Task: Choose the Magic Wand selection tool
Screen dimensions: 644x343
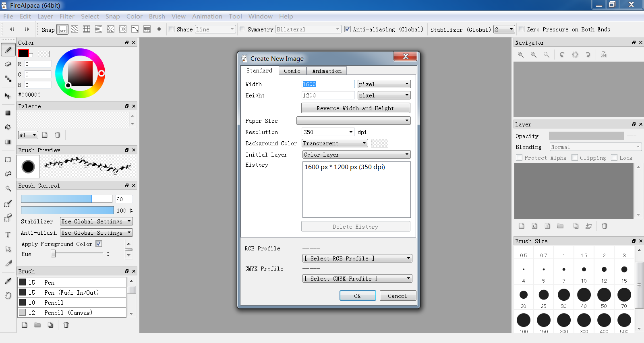Action: [8, 188]
